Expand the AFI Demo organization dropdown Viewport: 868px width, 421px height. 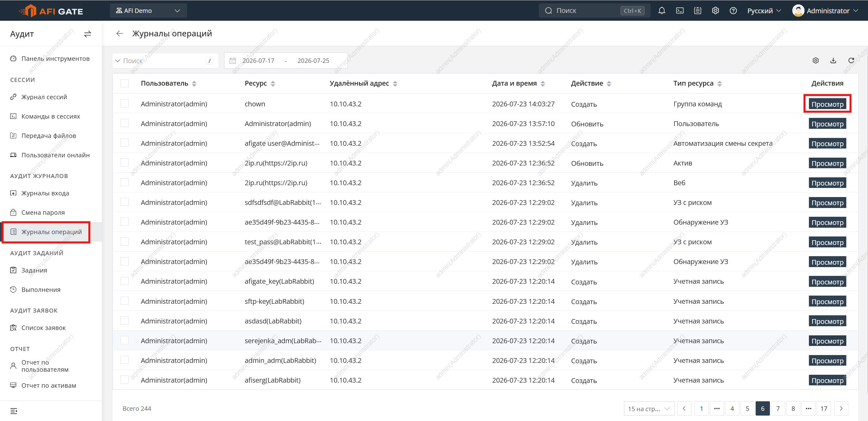point(148,11)
